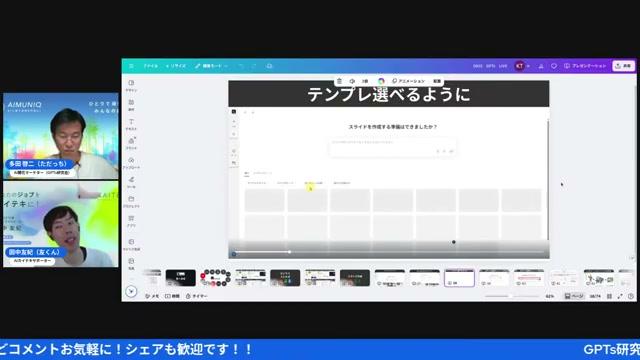The width and height of the screenshot is (640, 360).
Task: Open the Canva hamburger main menu
Action: 131,66
